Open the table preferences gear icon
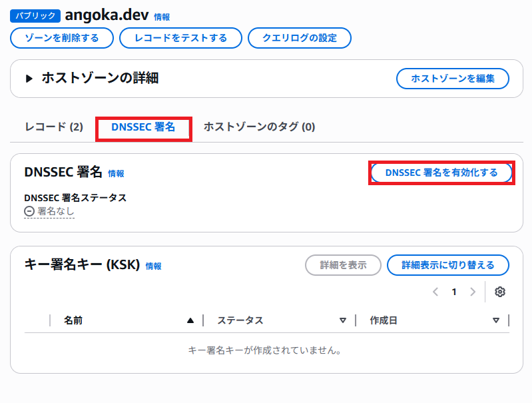This screenshot has height=403, width=532. point(500,292)
